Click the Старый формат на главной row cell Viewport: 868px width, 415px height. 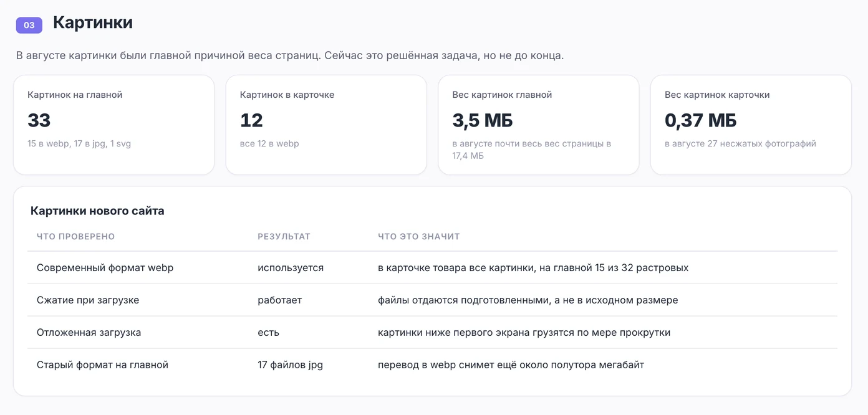pos(102,365)
